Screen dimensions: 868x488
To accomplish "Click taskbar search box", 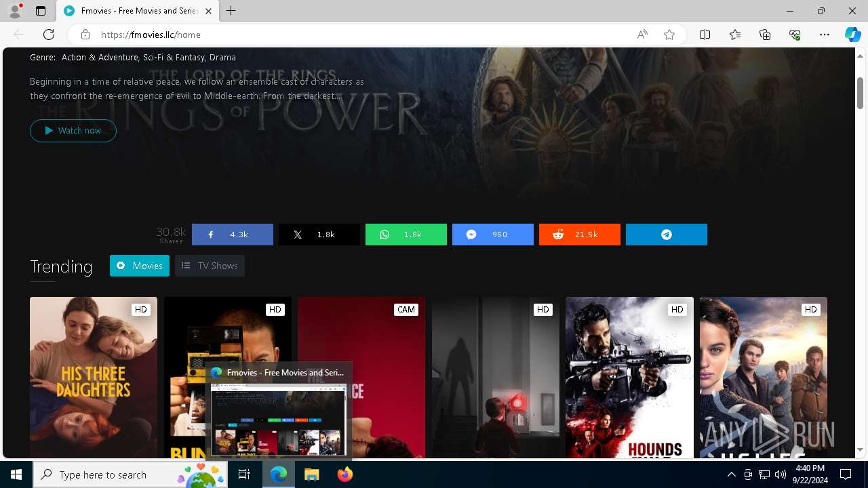I will (x=130, y=474).
